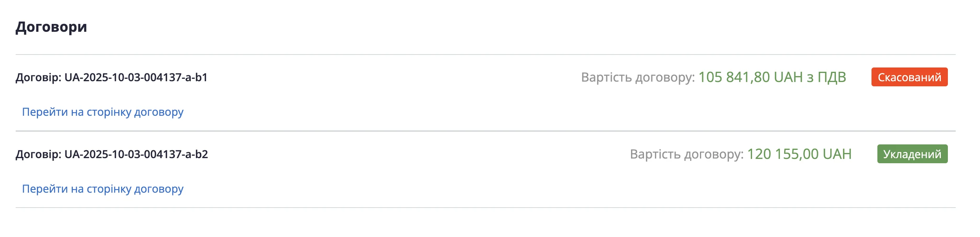Click the green Укладений status badge
Viewport: 980px width, 237px height.
pos(912,154)
